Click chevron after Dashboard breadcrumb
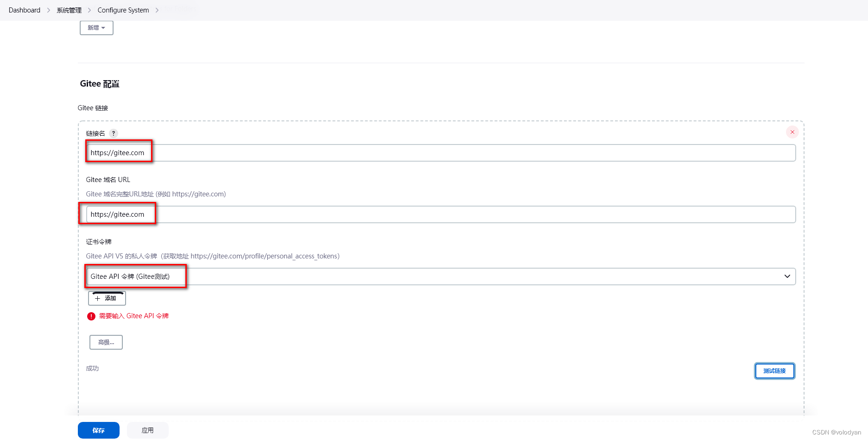The width and height of the screenshot is (868, 440). tap(49, 10)
